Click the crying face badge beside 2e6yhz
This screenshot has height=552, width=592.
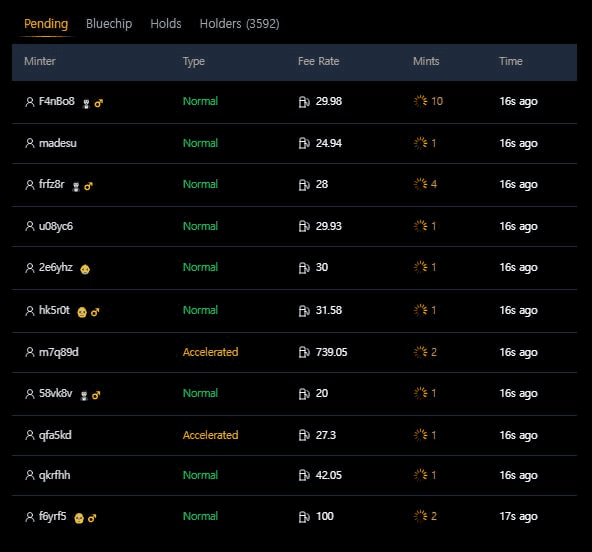pyautogui.click(x=85, y=269)
